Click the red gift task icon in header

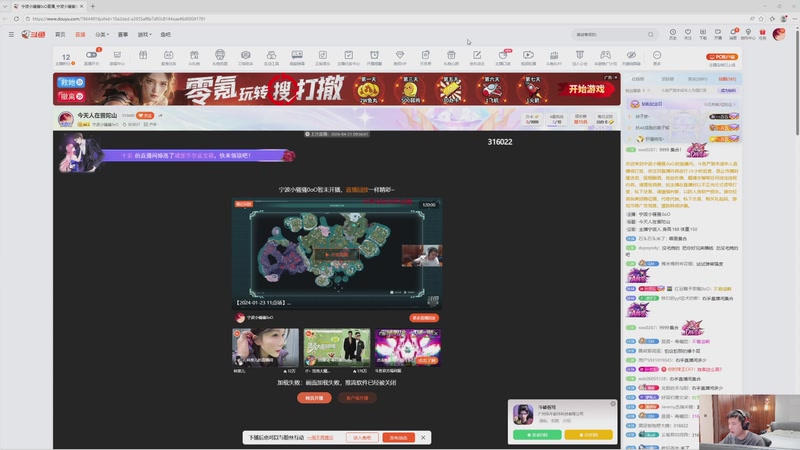click(x=763, y=32)
